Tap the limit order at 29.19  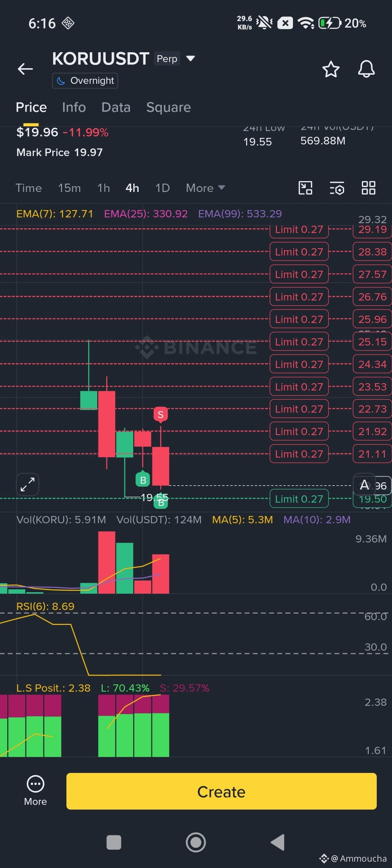299,229
